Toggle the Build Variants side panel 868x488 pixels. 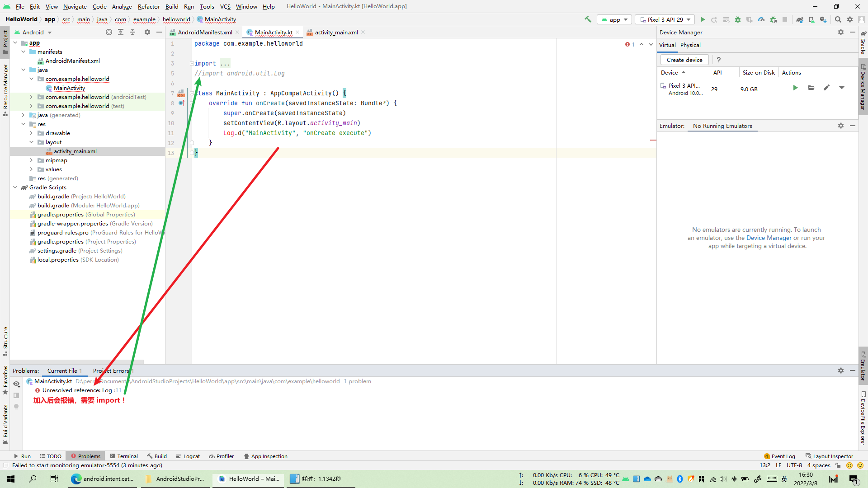5,425
